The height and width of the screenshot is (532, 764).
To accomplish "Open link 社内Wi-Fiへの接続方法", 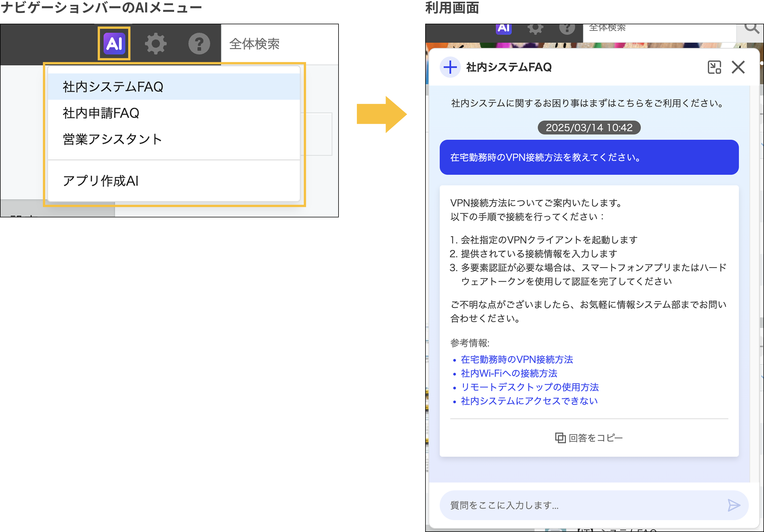I will (x=509, y=373).
